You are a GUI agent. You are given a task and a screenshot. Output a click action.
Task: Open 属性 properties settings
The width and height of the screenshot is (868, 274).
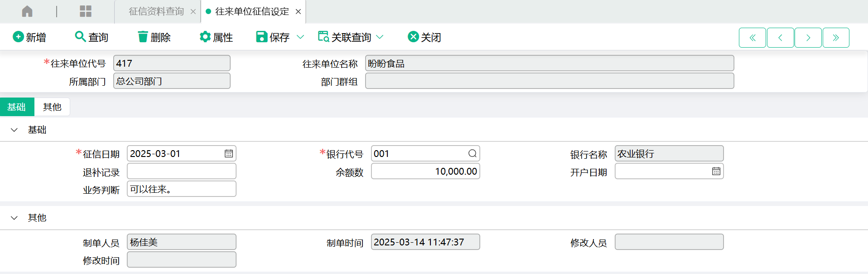pos(216,37)
